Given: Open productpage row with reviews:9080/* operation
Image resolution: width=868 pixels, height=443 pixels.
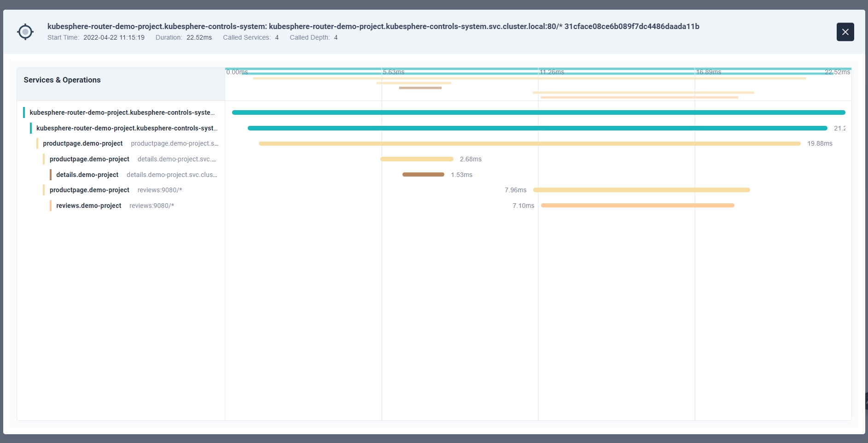Looking at the screenshot, I should (116, 190).
